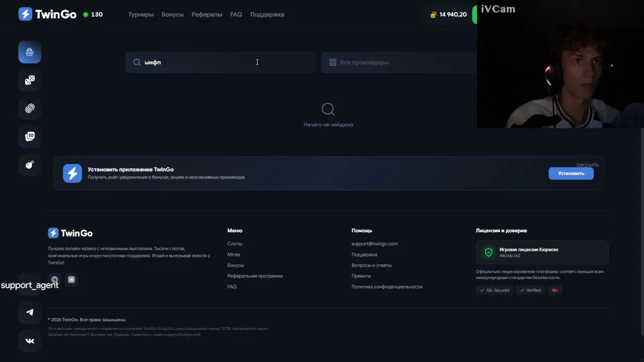Open the Бонусы link in the footer menu
The height and width of the screenshot is (362, 644).
235,265
